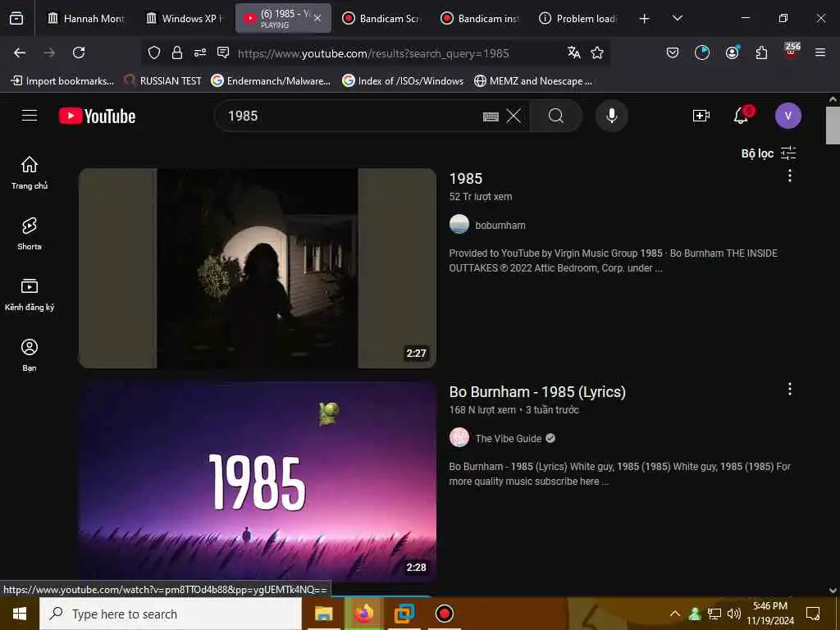The width and height of the screenshot is (840, 630).
Task: Open The Vibe Guide channel
Action: pos(509,438)
